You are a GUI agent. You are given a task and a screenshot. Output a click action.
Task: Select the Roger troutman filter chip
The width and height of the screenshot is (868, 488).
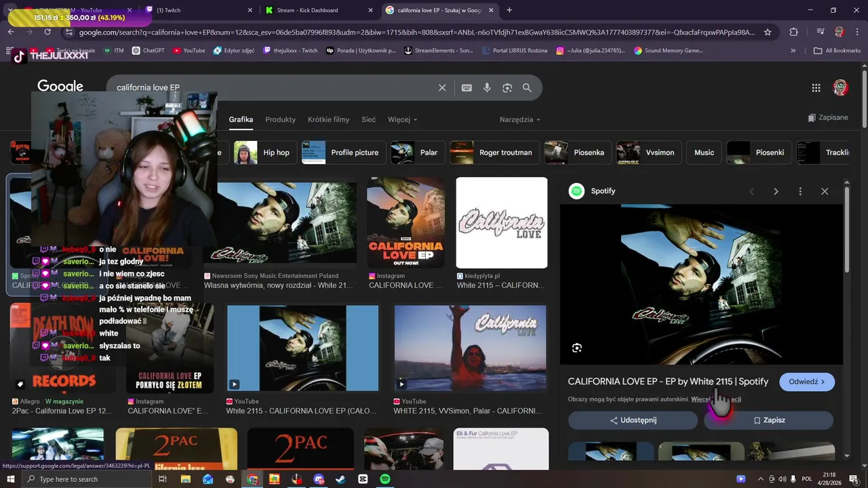tap(495, 152)
